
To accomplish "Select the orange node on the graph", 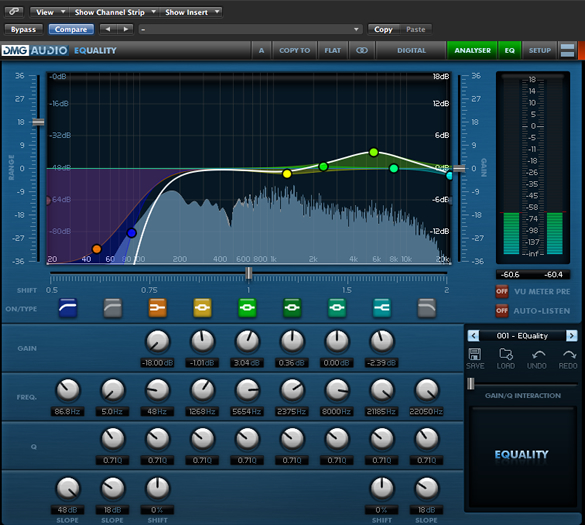I will [x=97, y=249].
